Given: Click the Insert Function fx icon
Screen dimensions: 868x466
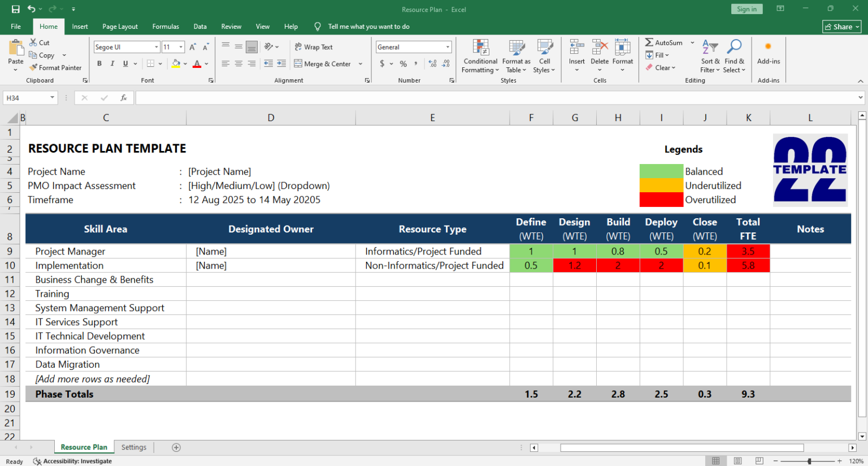Looking at the screenshot, I should point(123,98).
